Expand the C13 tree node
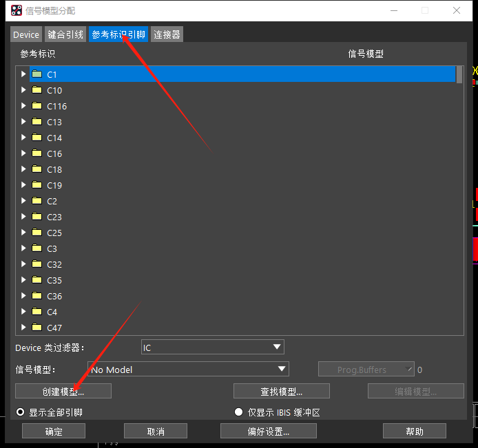The height and width of the screenshot is (448, 478). (23, 122)
